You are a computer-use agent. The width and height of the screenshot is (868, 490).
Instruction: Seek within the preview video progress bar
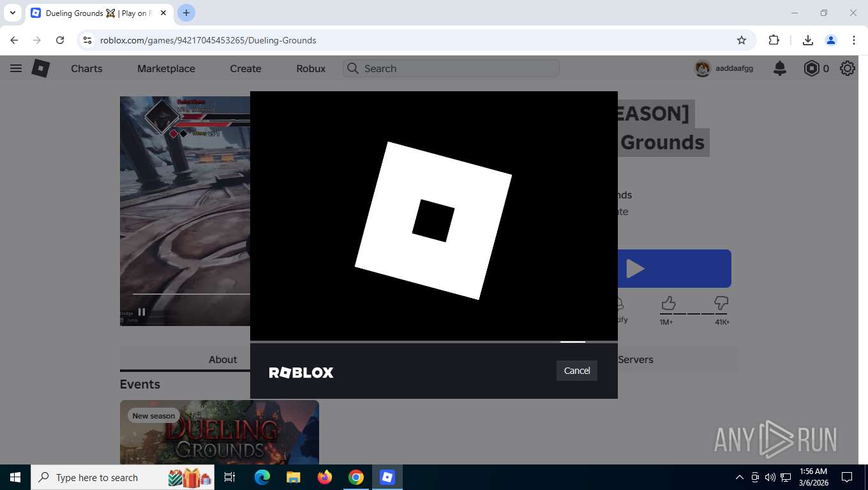191,293
